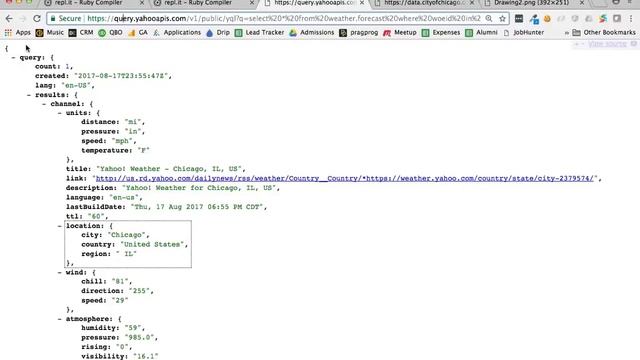This screenshot has width=640, height=360.
Task: Open the Apps bookmark grid icon
Action: (8, 33)
